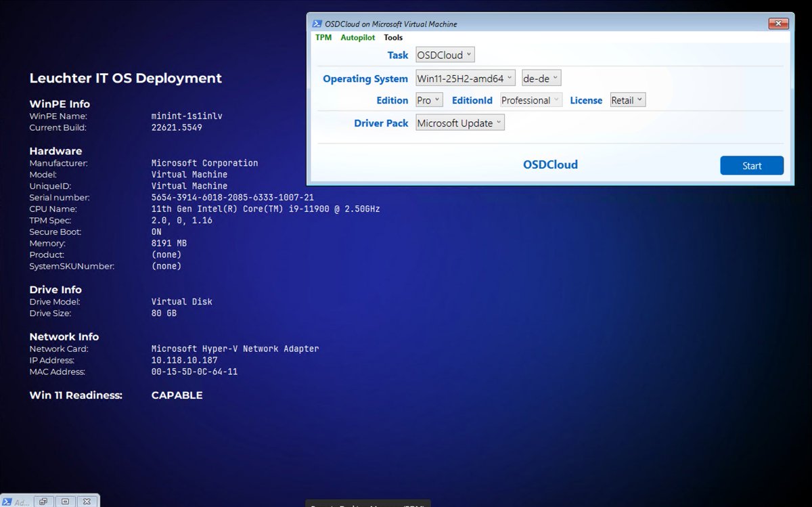This screenshot has height=507, width=812.
Task: Click the Win 11 Readiness CAPABLE value
Action: (177, 395)
